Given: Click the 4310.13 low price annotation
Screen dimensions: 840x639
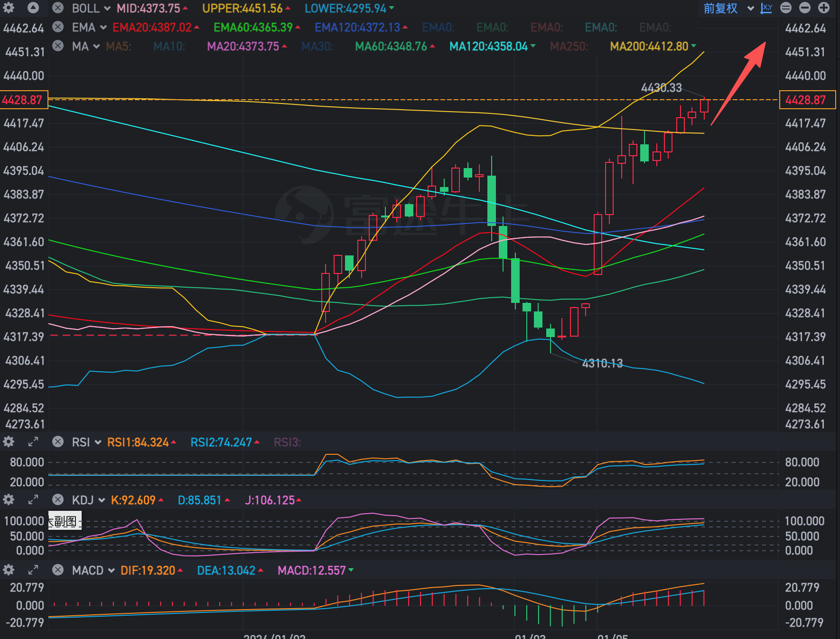Looking at the screenshot, I should (602, 363).
